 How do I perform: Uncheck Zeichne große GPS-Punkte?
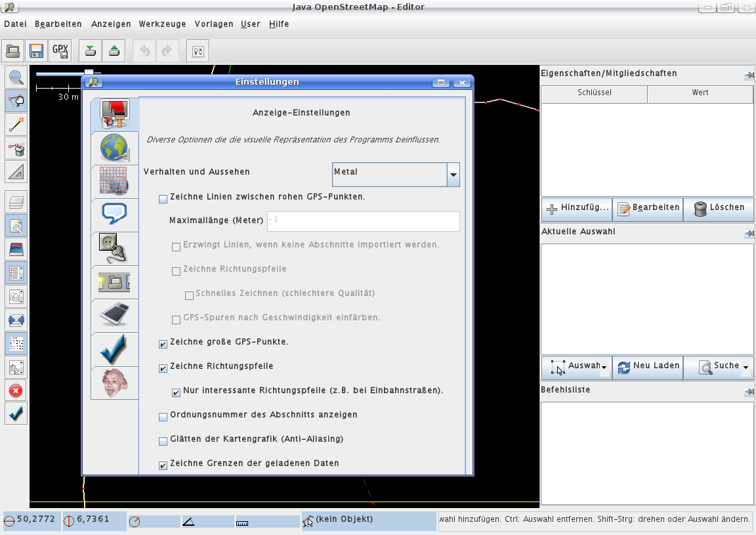coord(163,344)
